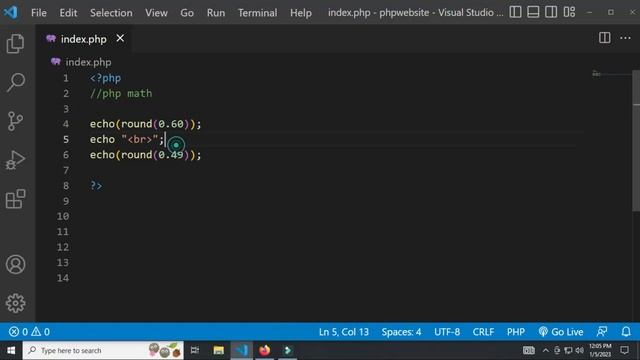The height and width of the screenshot is (360, 640).
Task: Split the editor to the right
Action: tap(604, 38)
